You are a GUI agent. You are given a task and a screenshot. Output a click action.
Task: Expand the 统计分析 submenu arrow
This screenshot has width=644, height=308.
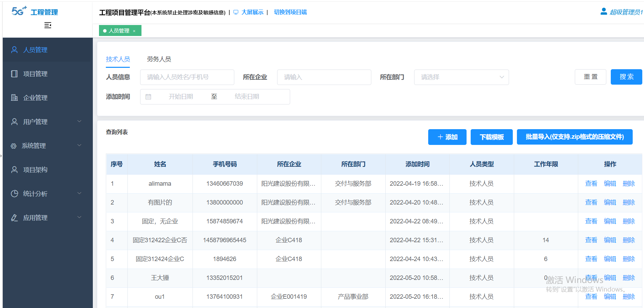[79, 193]
